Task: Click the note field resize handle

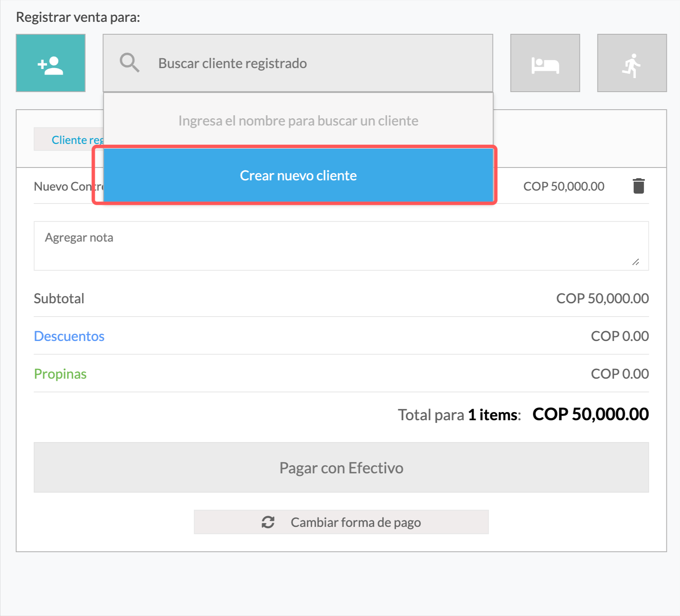Action: (636, 262)
